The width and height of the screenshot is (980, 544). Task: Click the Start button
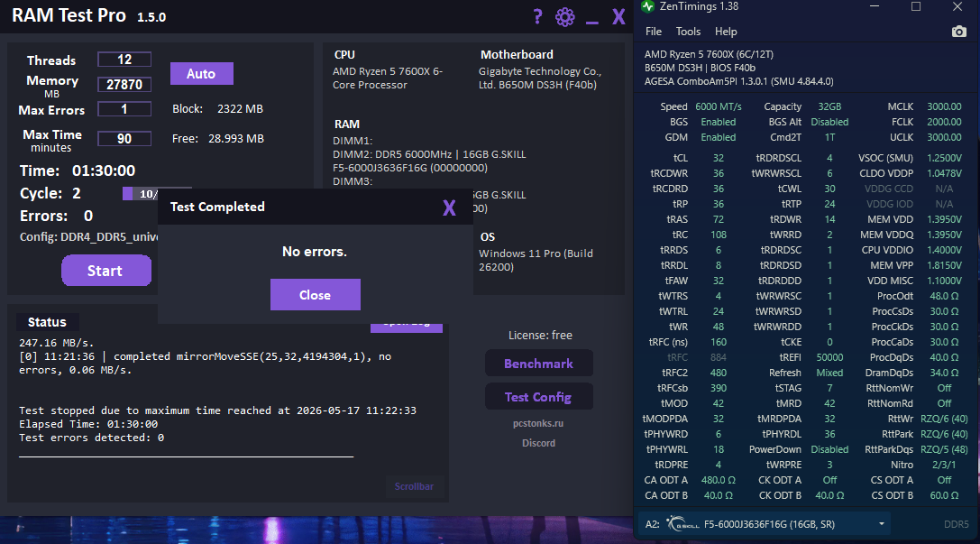pyautogui.click(x=105, y=270)
